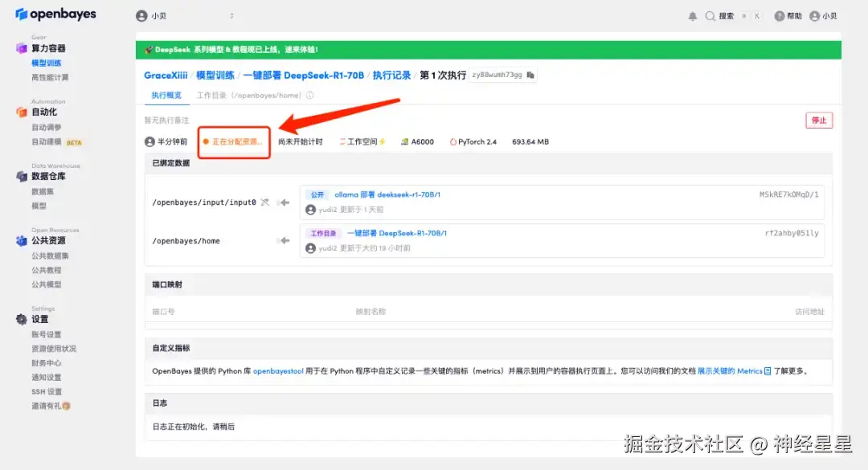This screenshot has height=470, width=868.
Task: Switch to 执行概览 tab
Action: click(x=166, y=96)
